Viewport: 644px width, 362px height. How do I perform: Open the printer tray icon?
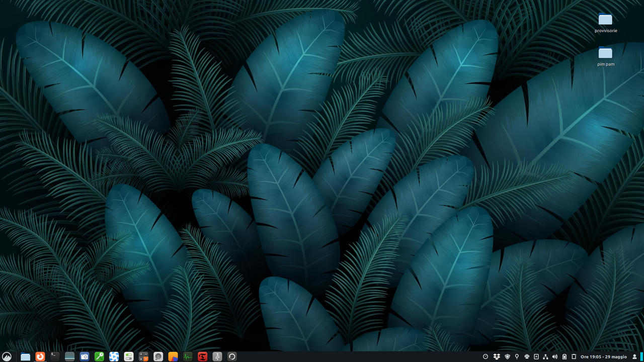tap(527, 356)
